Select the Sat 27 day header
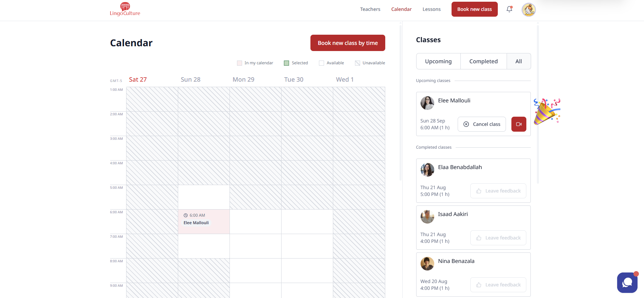Screen dimensions: 644x298 [x=138, y=80]
